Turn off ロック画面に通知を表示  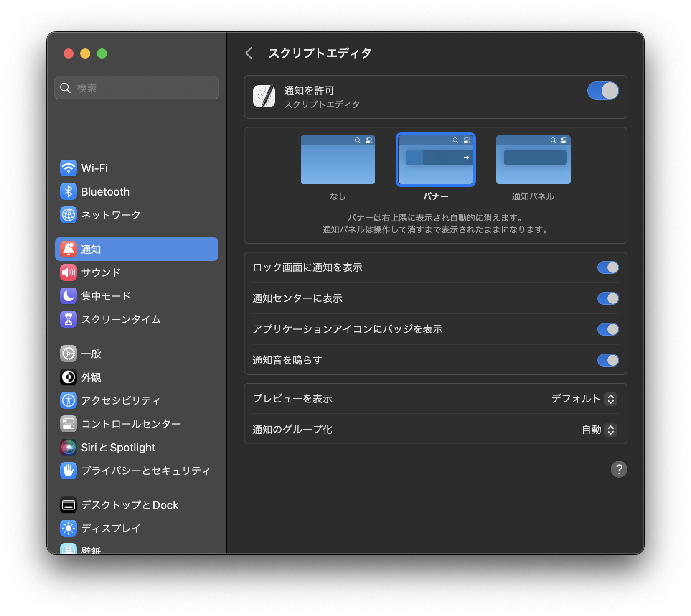point(608,267)
